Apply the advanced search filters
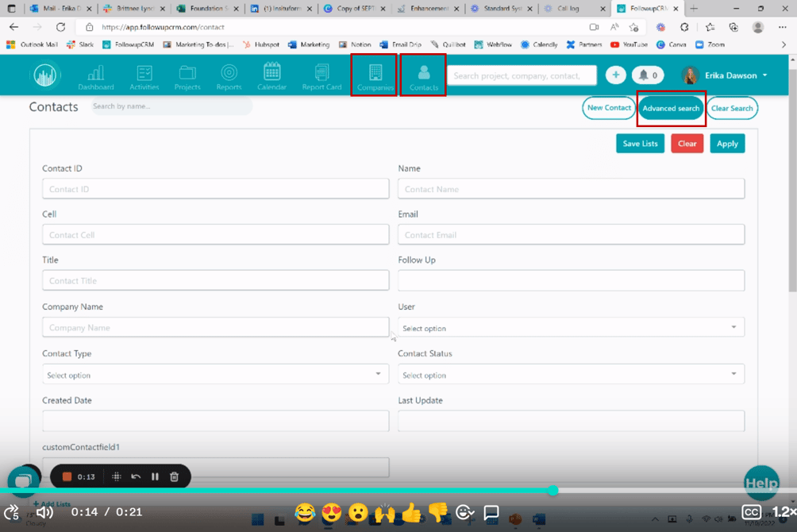The height and width of the screenshot is (532, 797). pyautogui.click(x=727, y=143)
